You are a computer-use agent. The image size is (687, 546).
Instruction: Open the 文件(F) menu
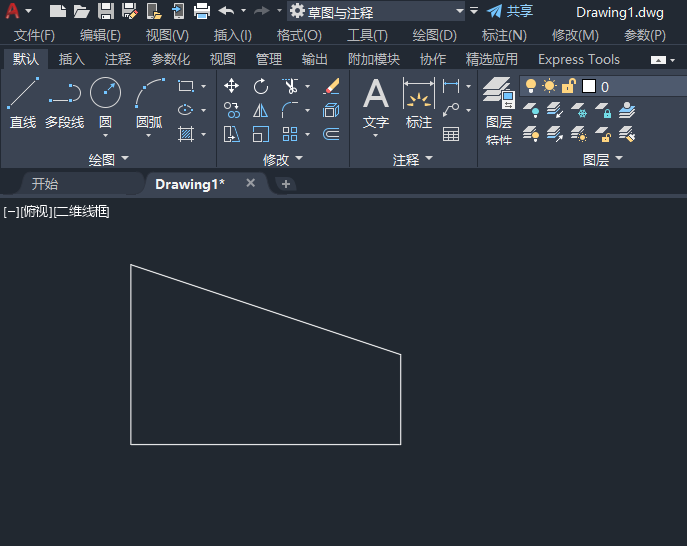[x=34, y=35]
